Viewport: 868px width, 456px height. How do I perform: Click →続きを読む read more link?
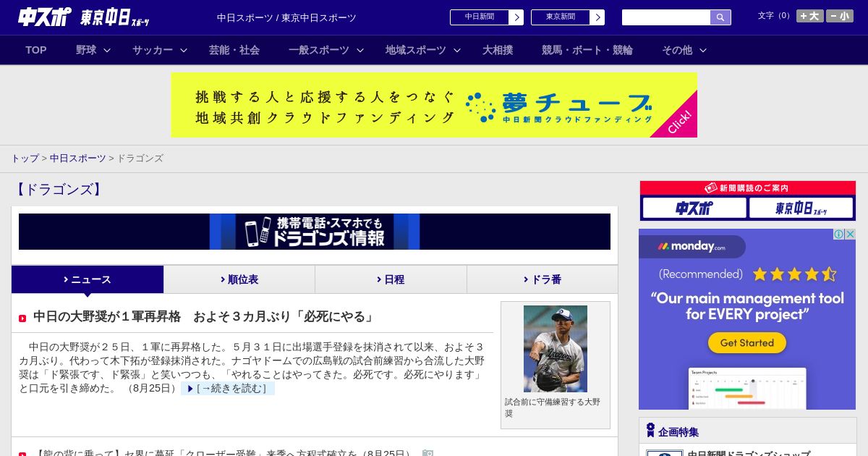228,389
